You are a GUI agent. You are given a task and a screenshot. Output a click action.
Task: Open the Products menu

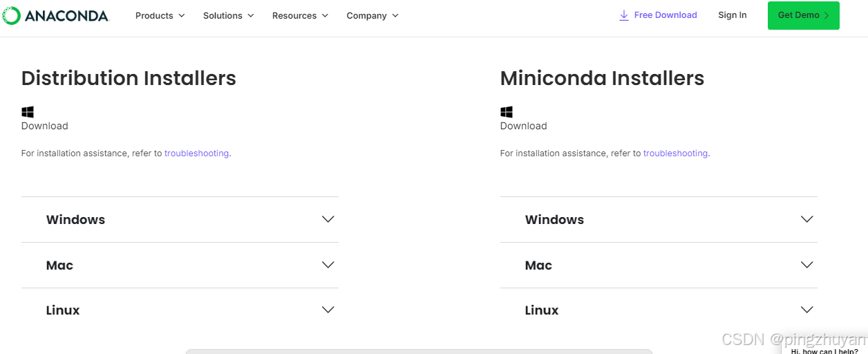tap(160, 15)
